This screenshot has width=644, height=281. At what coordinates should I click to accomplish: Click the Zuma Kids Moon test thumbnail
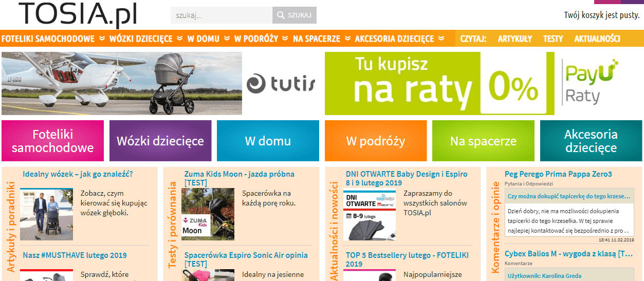tap(208, 214)
